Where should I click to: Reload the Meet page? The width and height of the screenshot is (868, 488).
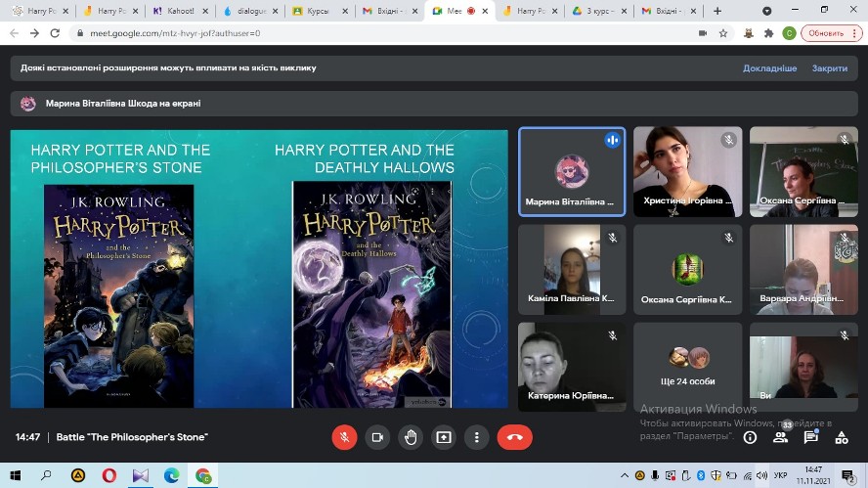click(x=55, y=33)
